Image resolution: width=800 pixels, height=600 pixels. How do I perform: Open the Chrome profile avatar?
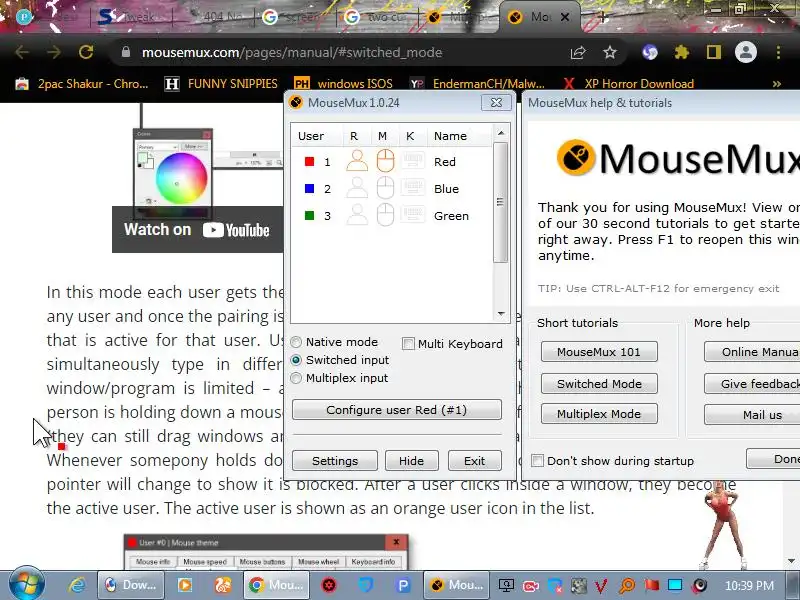pyautogui.click(x=745, y=52)
